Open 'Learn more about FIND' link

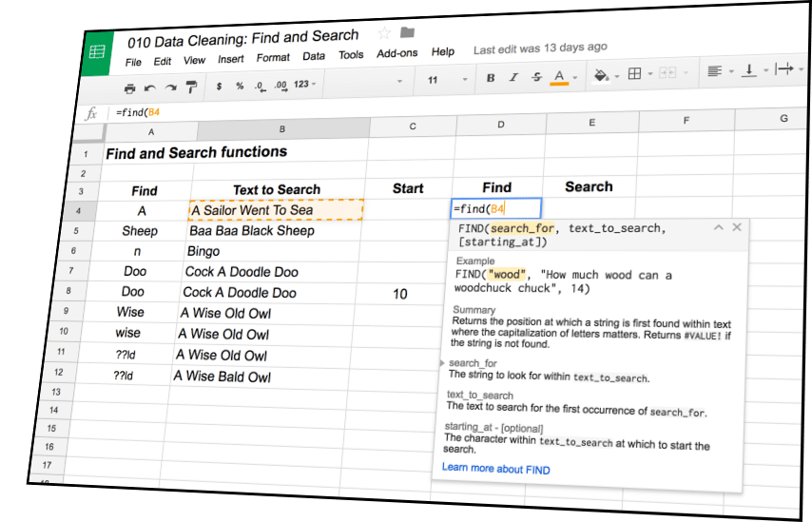[x=495, y=469]
